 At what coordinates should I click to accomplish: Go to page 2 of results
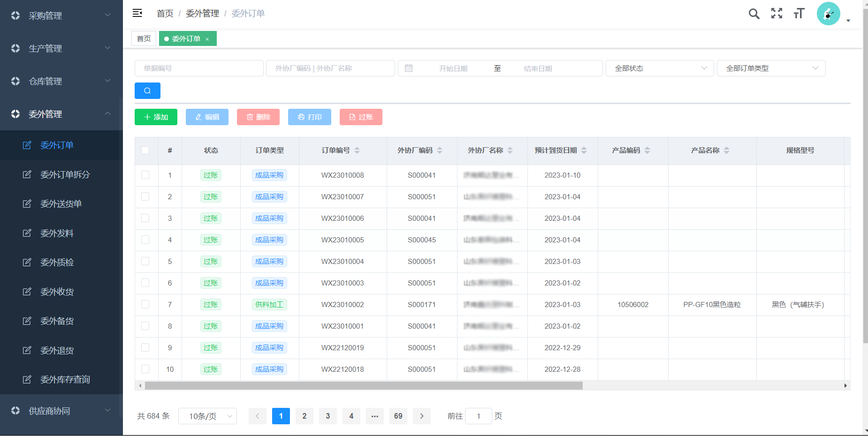[x=305, y=416]
